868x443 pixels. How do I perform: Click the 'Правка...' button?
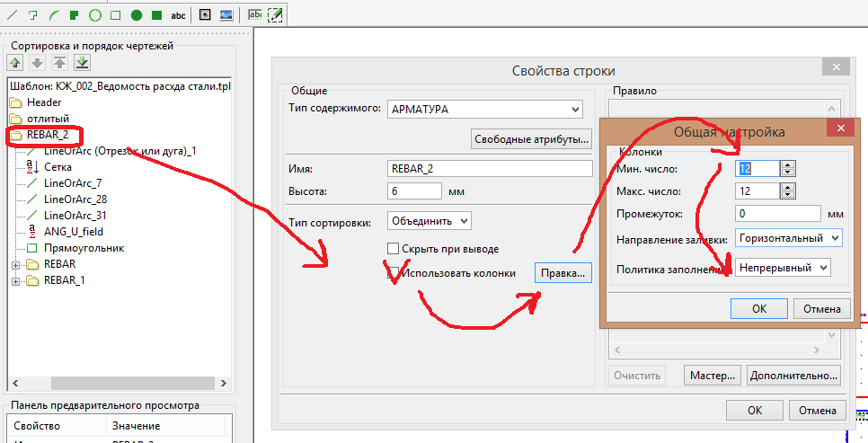pos(563,272)
